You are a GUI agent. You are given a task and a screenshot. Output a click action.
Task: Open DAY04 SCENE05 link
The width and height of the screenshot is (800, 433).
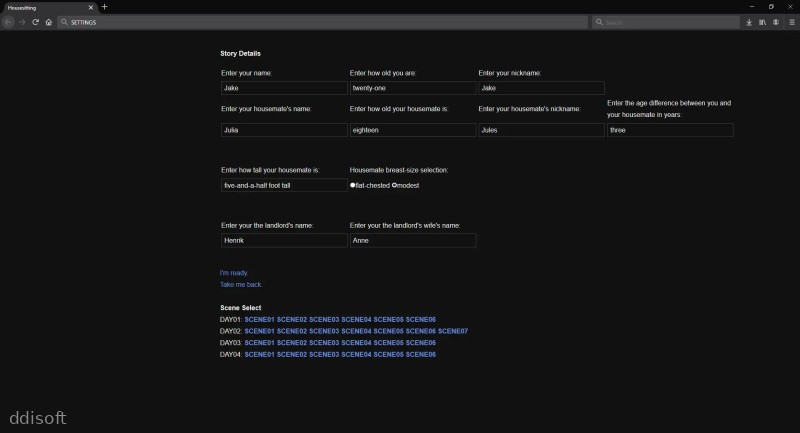[x=388, y=354]
